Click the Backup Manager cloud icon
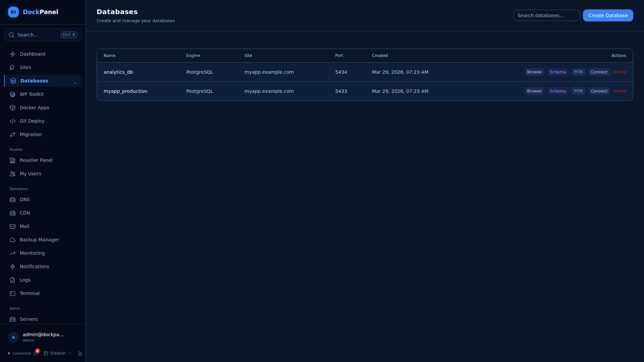 click(x=12, y=240)
